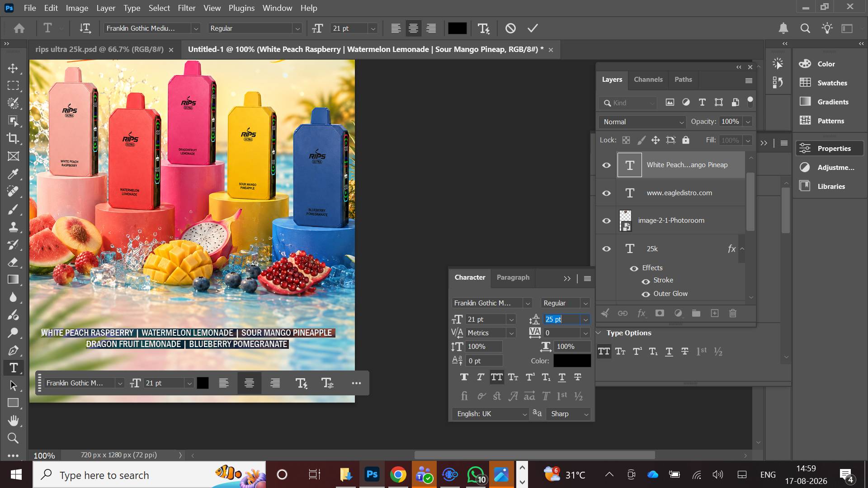The image size is (868, 488).
Task: Hide the www.eagledistro.com layer
Action: (x=606, y=193)
